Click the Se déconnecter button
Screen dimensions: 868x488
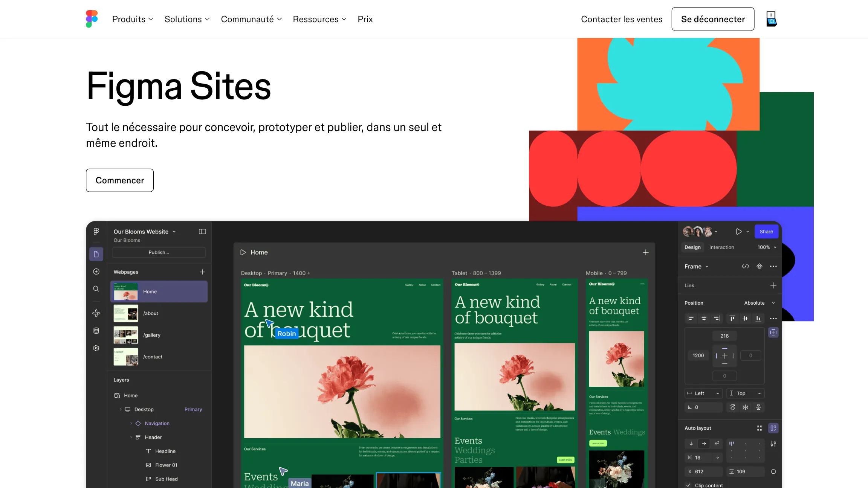pyautogui.click(x=713, y=19)
